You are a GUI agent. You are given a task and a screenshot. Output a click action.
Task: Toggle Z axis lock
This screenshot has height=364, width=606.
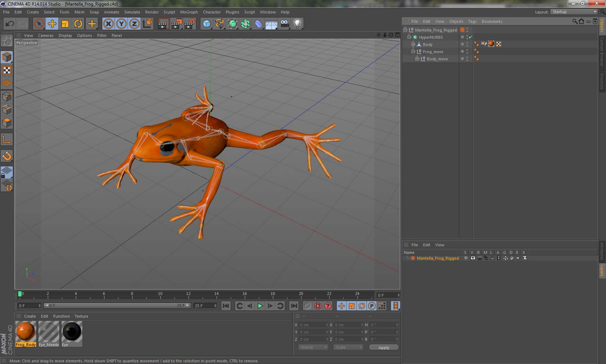134,24
